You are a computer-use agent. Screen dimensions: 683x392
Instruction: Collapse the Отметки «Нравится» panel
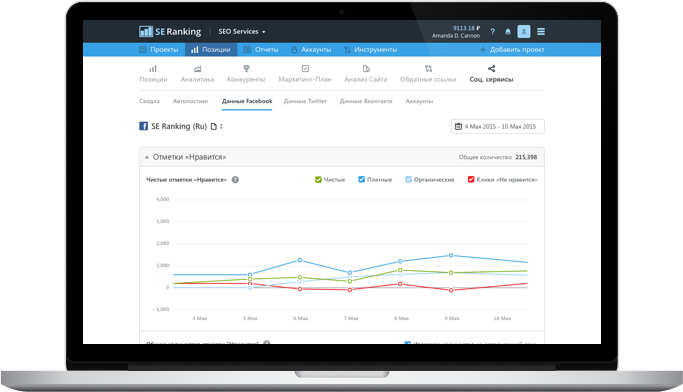pos(147,157)
